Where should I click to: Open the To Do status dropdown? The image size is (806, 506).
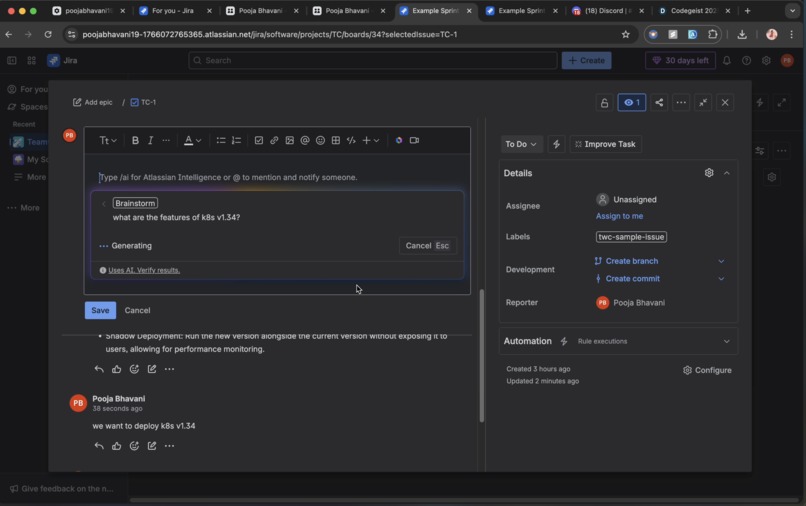click(x=521, y=144)
